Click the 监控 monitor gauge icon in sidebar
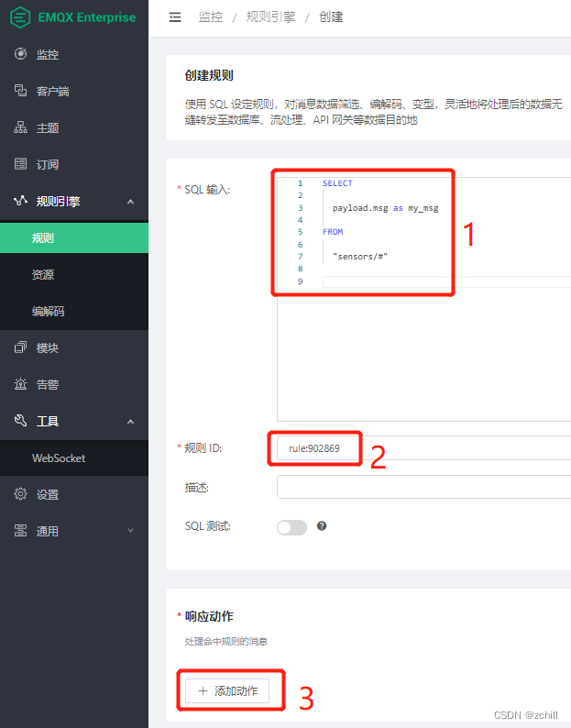The height and width of the screenshot is (728, 571). (x=20, y=54)
